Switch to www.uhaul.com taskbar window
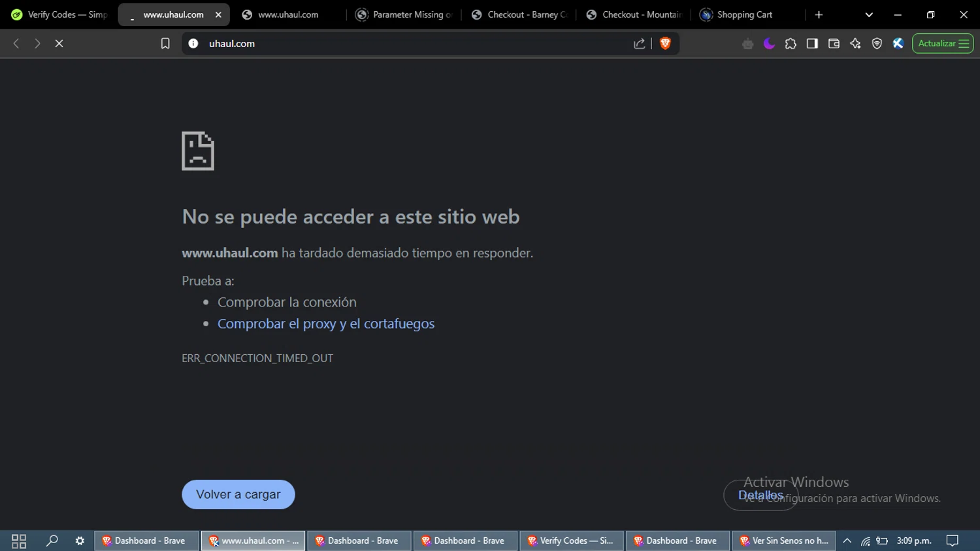Viewport: 980px width, 551px height. 253,541
